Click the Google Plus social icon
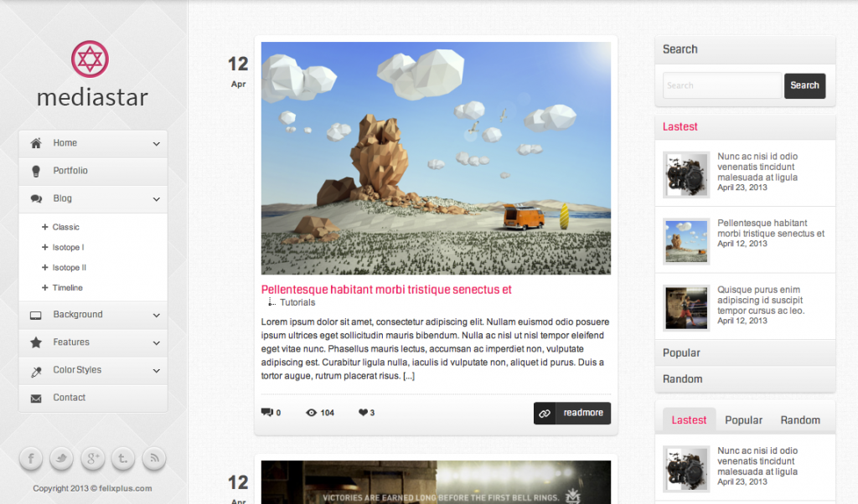 [93, 458]
